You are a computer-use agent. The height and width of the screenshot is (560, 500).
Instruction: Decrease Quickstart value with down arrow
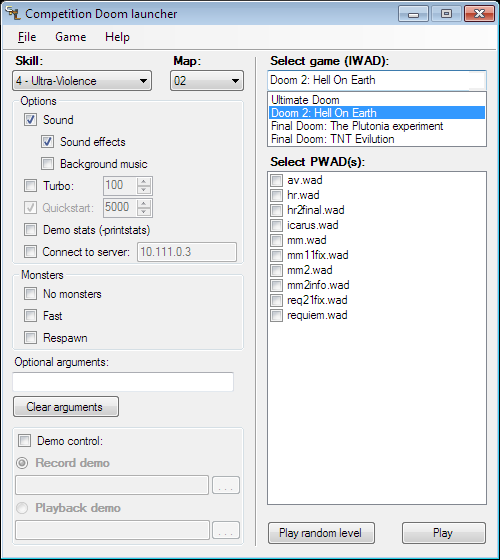coord(144,212)
